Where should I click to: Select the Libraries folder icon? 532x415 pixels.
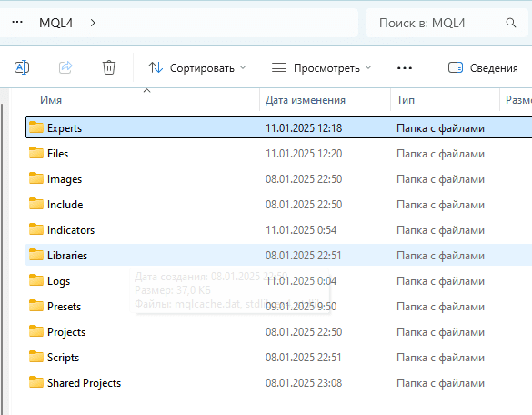tap(36, 255)
